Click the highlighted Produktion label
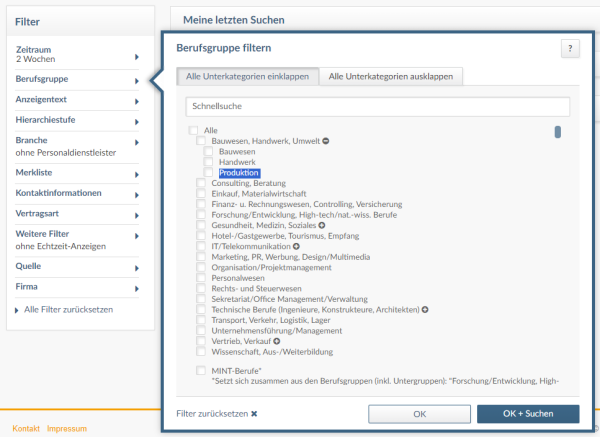This screenshot has width=600, height=437. pos(239,173)
